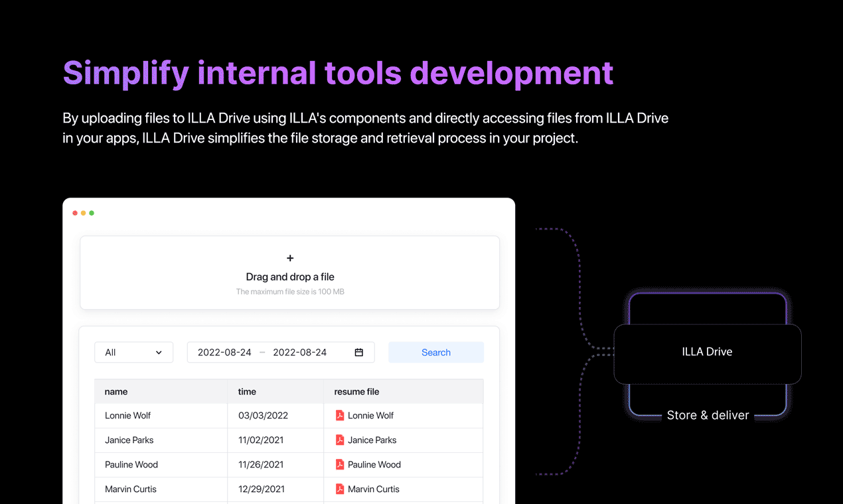Expand the All filter dropdown
Viewport: 843px width, 504px height.
134,352
